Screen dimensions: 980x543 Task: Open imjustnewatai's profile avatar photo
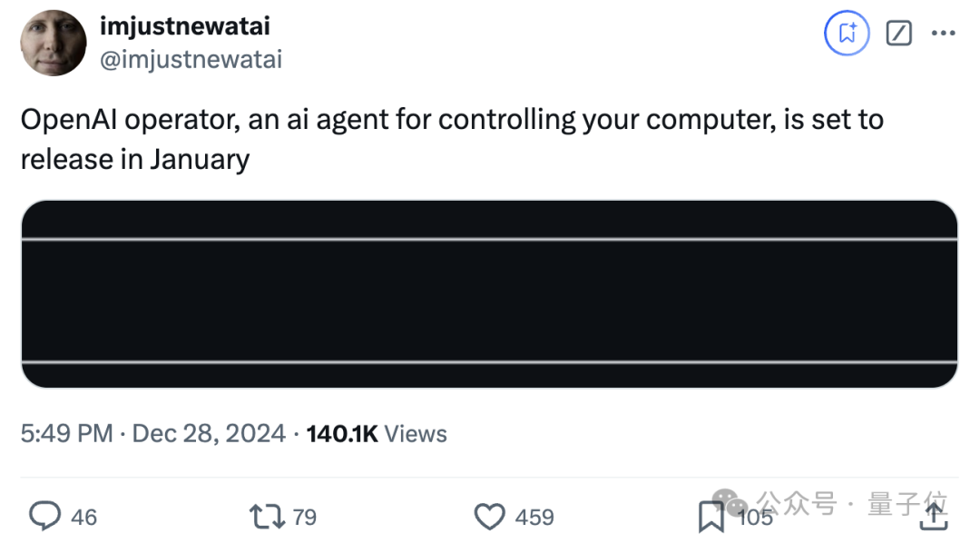pyautogui.click(x=54, y=43)
